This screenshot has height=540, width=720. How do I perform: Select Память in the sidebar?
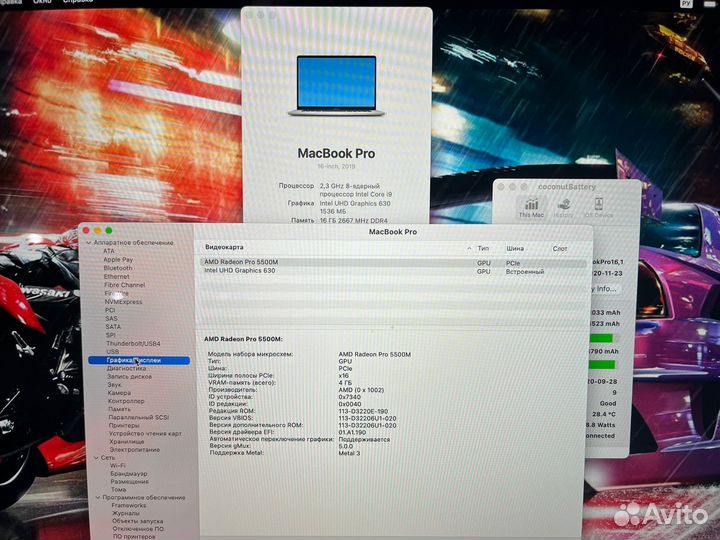(119, 409)
